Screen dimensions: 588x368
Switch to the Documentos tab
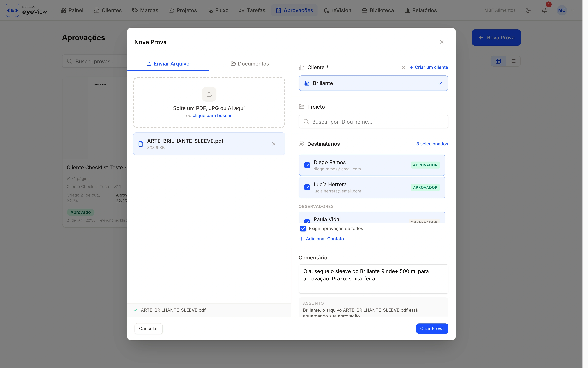[x=250, y=64]
